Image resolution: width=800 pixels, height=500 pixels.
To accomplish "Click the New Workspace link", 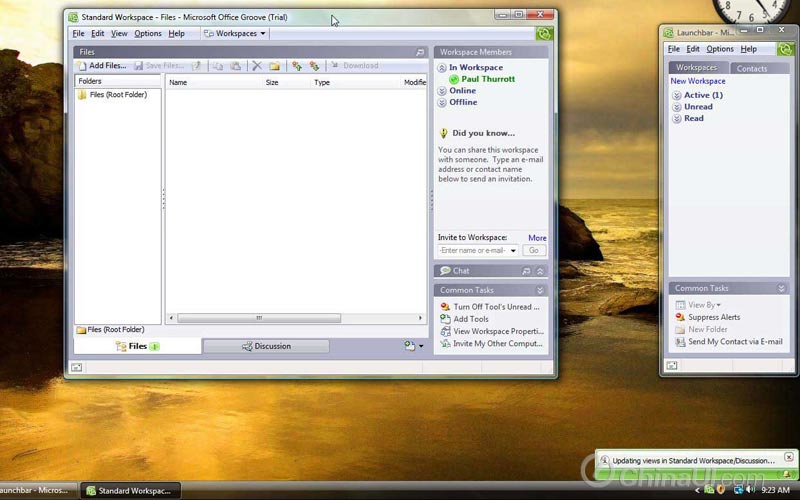I will (698, 81).
